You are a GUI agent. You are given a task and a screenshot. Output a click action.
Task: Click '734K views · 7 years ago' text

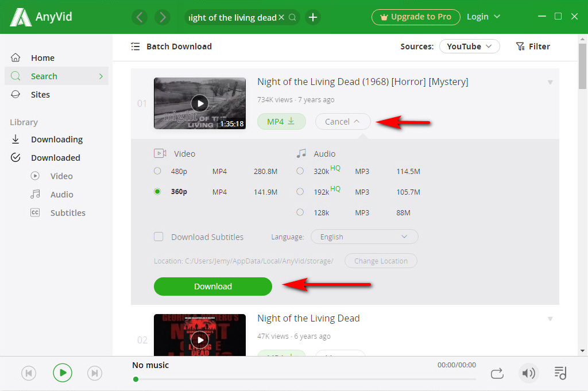(x=296, y=100)
